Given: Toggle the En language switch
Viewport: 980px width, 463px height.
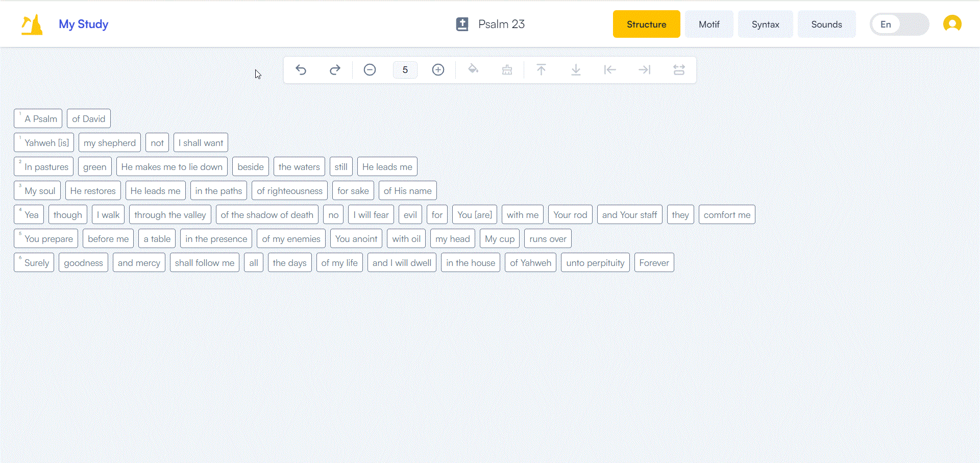Looking at the screenshot, I should [x=899, y=25].
